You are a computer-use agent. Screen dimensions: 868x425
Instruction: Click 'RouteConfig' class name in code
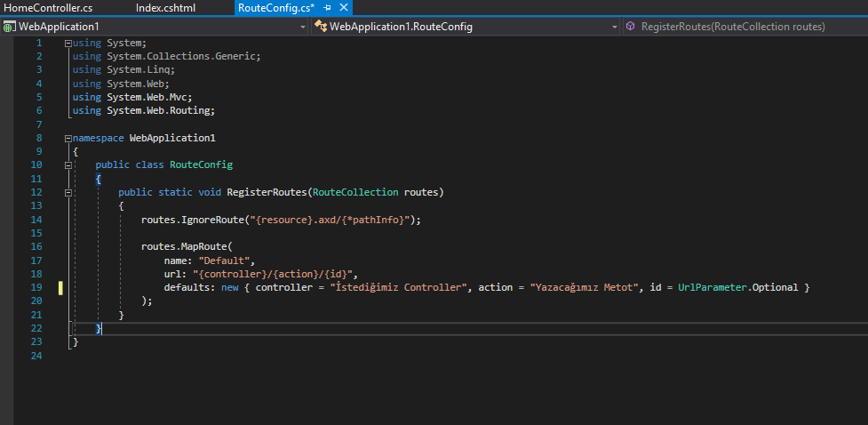click(201, 165)
